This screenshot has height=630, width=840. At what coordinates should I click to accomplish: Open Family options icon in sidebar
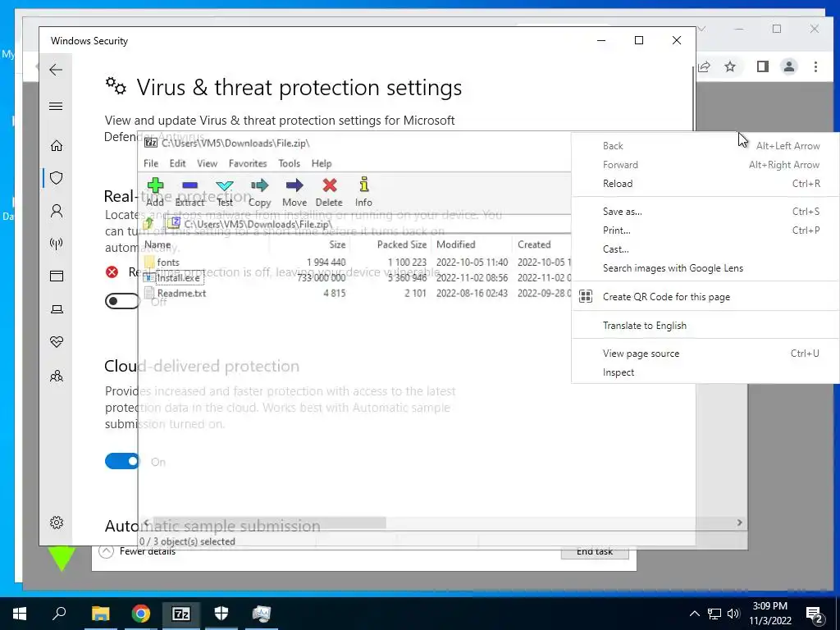point(57,376)
